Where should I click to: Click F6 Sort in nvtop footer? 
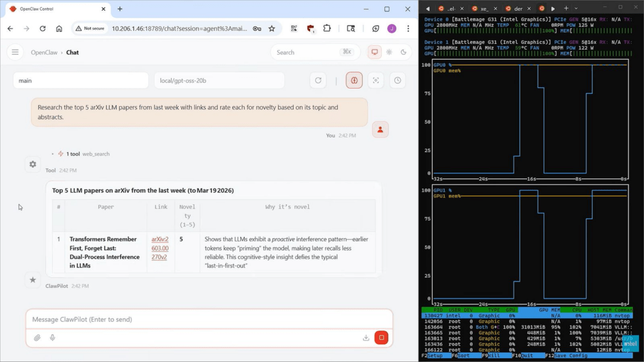point(460,356)
